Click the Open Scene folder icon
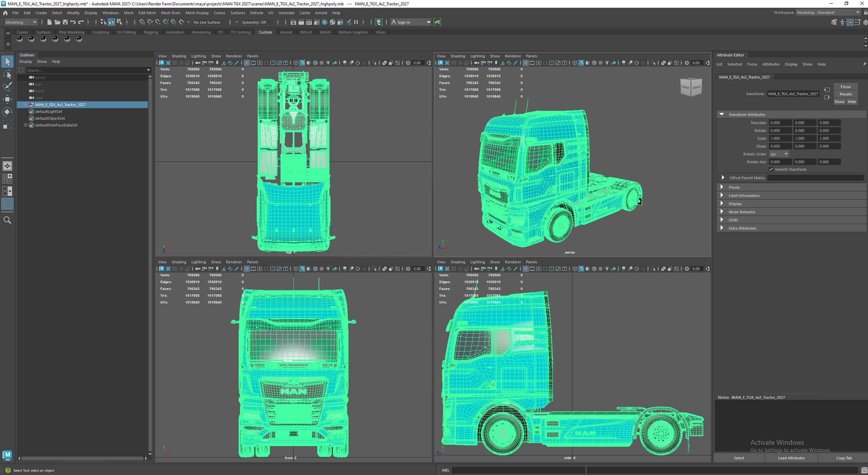 coord(57,22)
